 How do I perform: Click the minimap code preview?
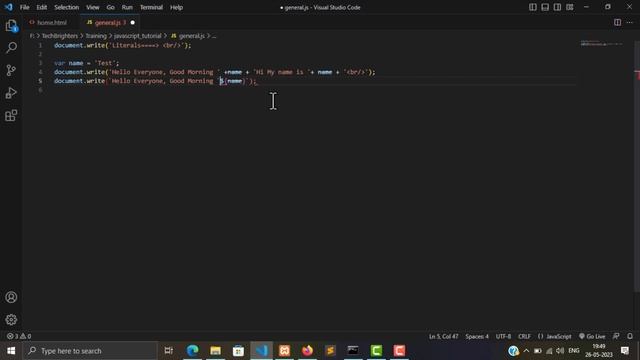tap(601, 43)
